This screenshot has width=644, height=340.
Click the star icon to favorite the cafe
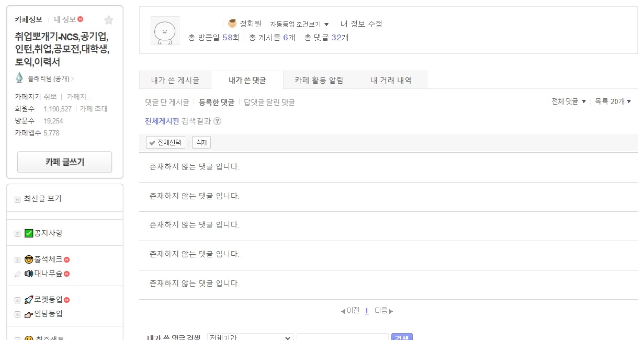pos(109,20)
